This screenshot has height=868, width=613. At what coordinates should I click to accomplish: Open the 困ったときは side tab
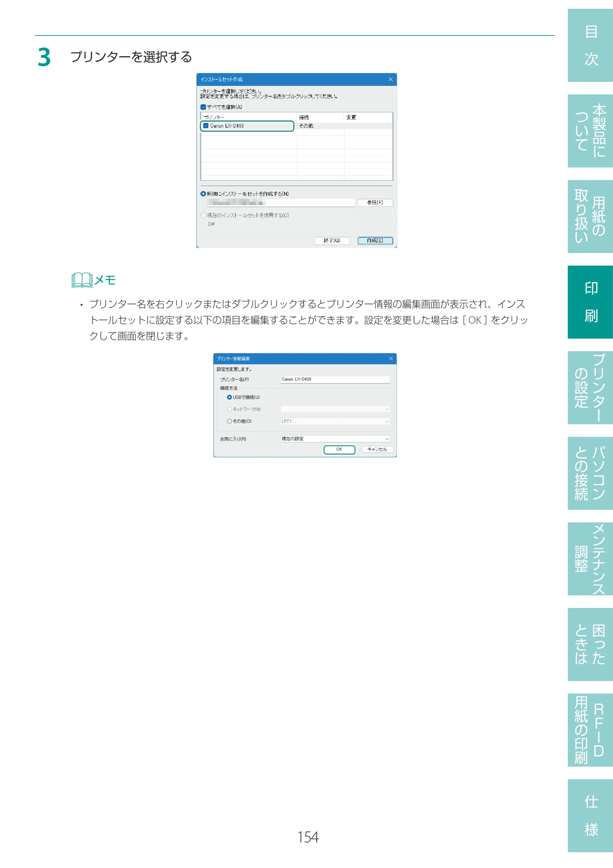click(590, 645)
